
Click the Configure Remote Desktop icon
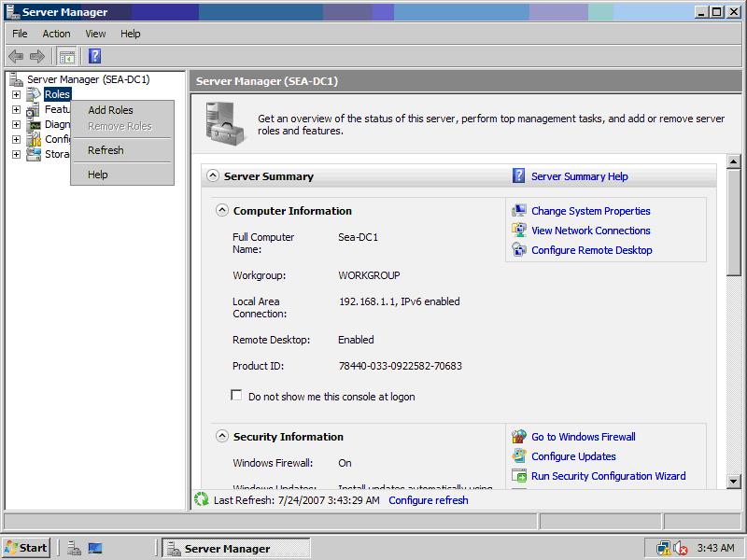519,250
